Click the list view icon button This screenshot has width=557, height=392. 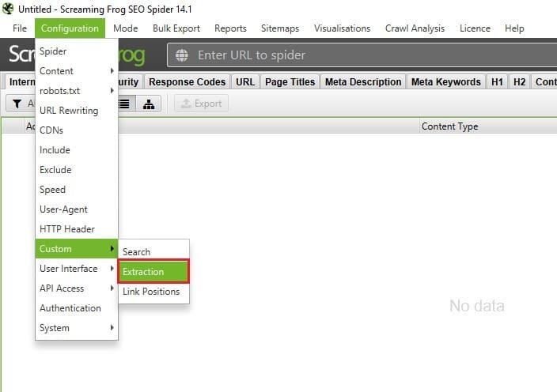[125, 104]
